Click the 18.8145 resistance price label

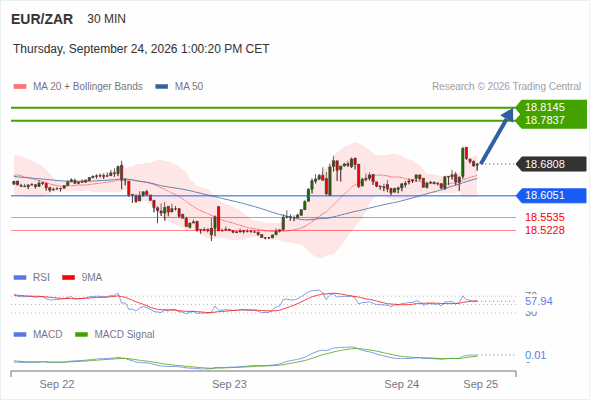(545, 107)
